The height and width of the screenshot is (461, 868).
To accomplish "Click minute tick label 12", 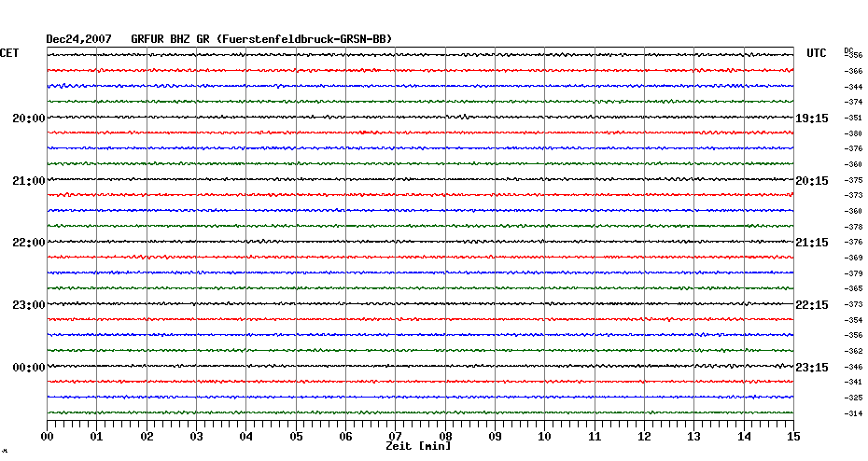I will 644,436.
